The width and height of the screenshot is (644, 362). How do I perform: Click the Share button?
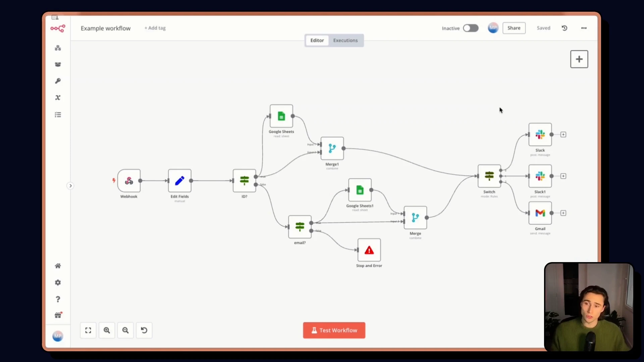pyautogui.click(x=514, y=28)
